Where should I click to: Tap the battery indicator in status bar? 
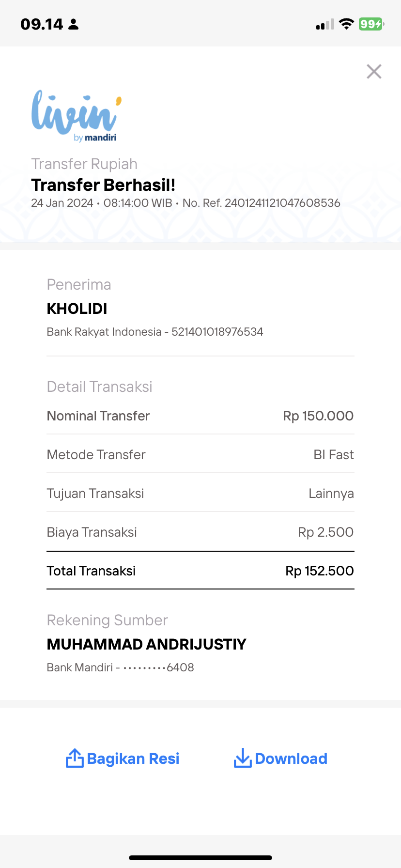(371, 24)
